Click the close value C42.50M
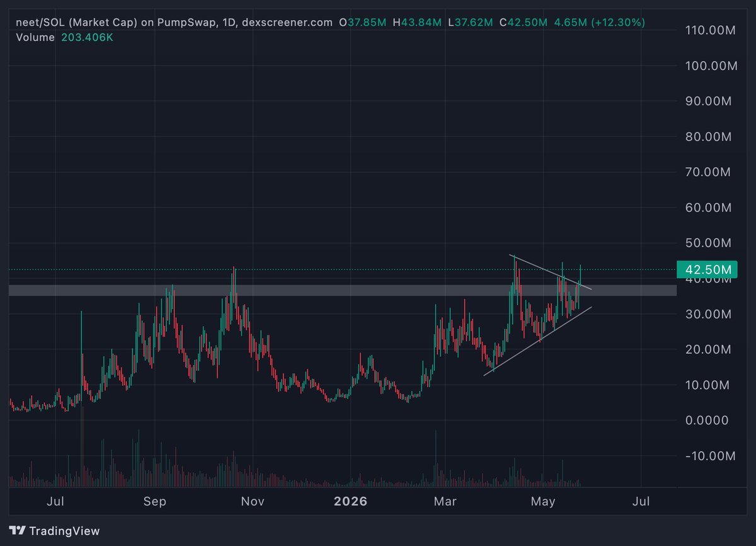The width and height of the screenshot is (756, 546). [524, 22]
